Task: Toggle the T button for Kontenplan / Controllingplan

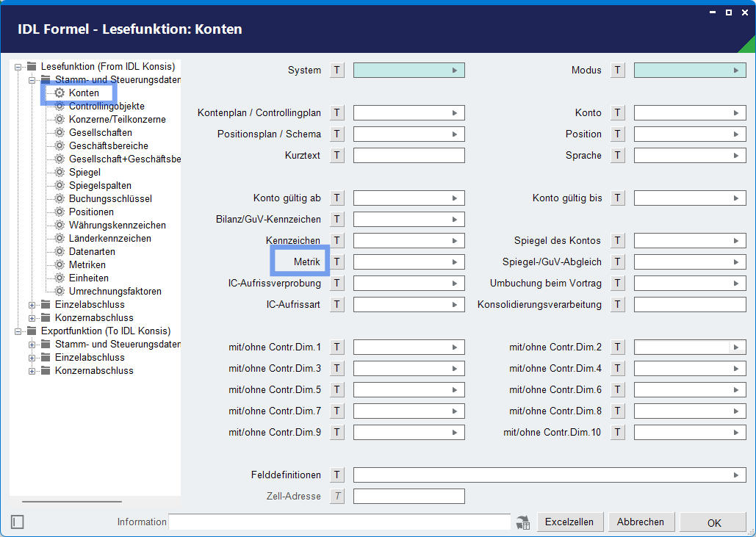Action: coord(337,113)
